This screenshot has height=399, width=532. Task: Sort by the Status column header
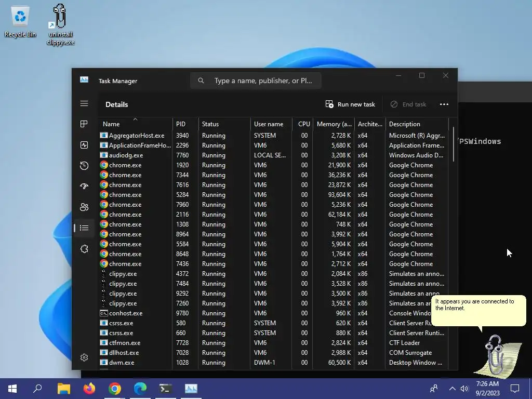[224, 124]
